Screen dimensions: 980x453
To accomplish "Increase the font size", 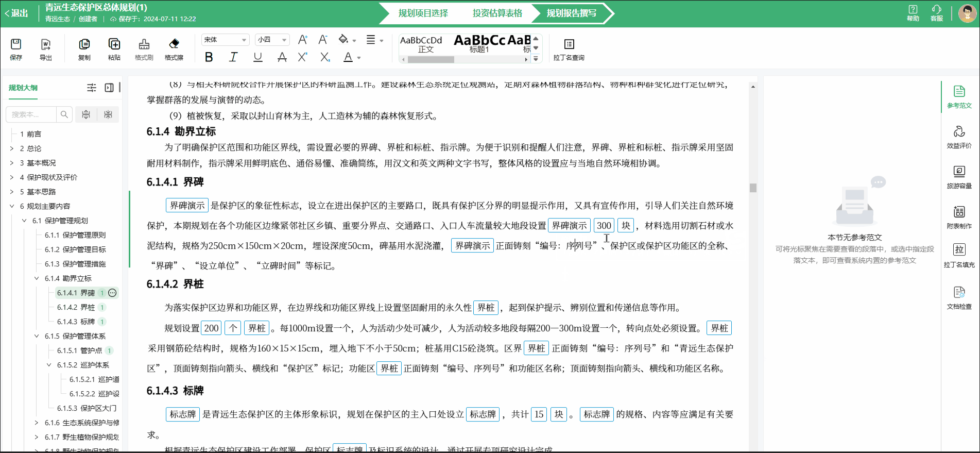I will pos(303,40).
